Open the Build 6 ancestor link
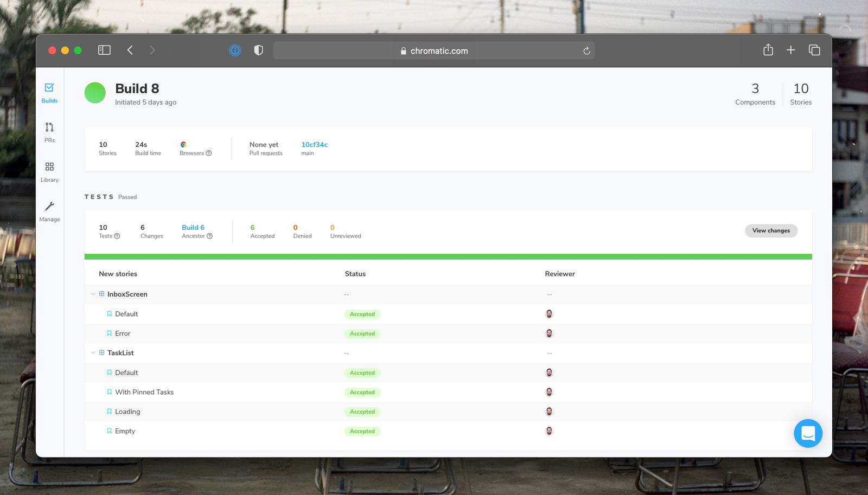 pyautogui.click(x=193, y=228)
